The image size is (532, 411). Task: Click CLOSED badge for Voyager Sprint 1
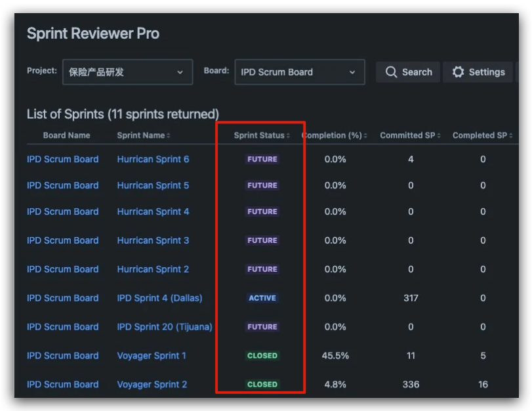262,356
